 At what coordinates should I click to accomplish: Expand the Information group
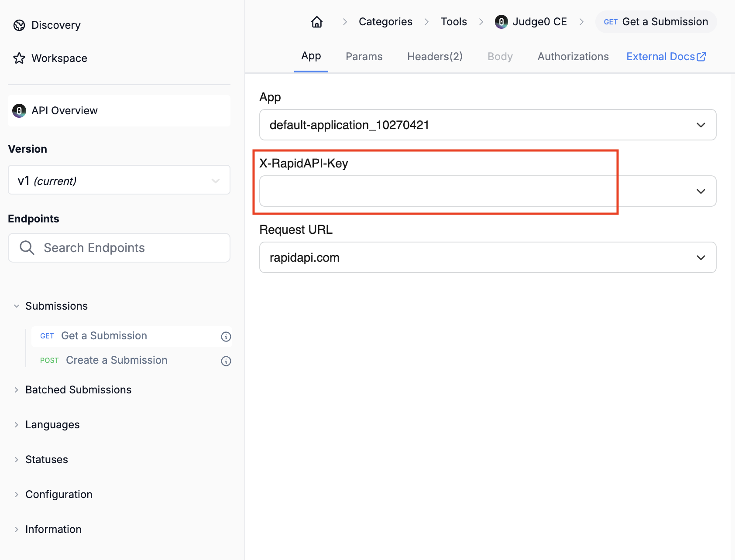(17, 529)
